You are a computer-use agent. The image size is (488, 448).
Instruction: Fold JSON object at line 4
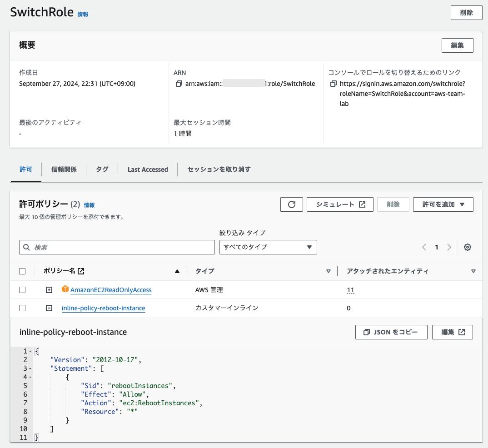(x=30, y=378)
